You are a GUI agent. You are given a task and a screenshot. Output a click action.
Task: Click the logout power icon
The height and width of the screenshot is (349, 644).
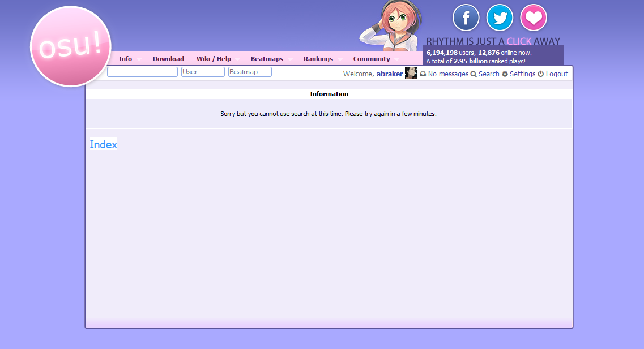[x=540, y=74]
